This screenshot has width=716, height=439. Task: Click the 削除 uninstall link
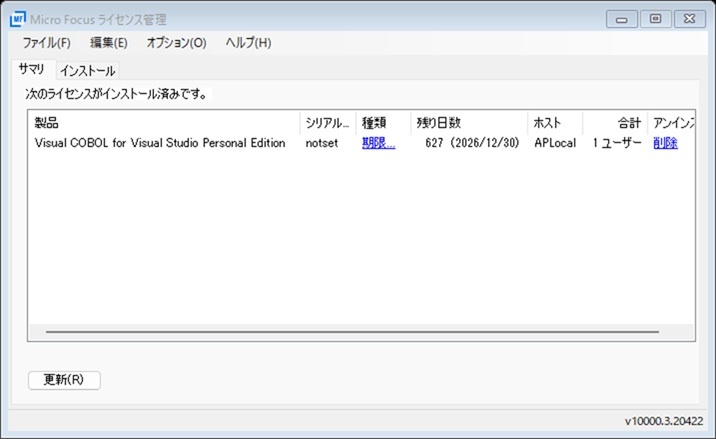click(665, 143)
